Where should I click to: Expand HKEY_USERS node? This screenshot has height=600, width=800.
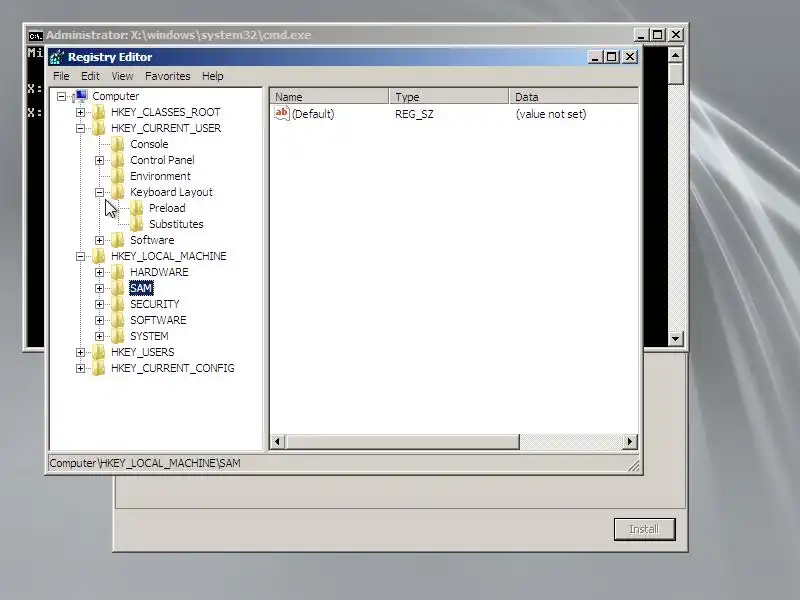click(81, 353)
